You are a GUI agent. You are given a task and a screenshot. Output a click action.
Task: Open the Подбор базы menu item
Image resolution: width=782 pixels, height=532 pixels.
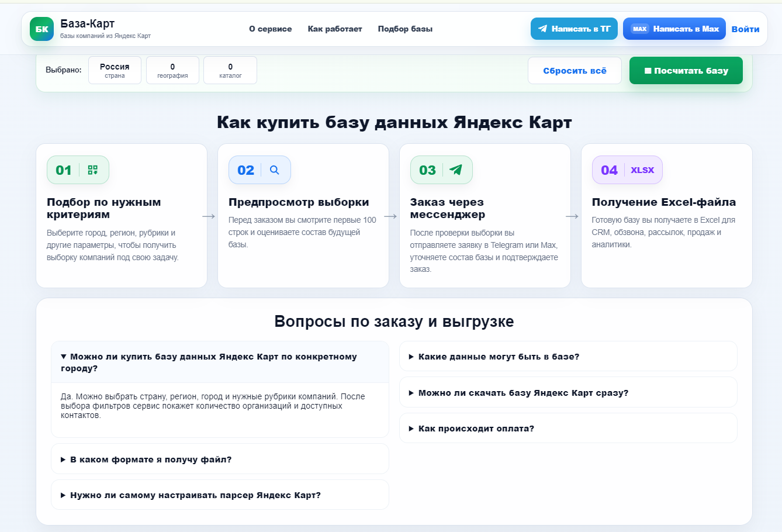point(405,29)
